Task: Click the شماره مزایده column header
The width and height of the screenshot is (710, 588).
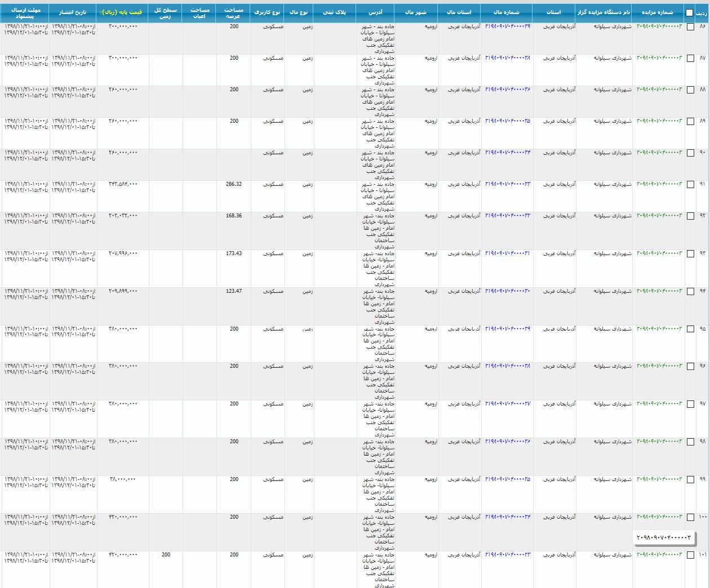Action: pos(657,12)
